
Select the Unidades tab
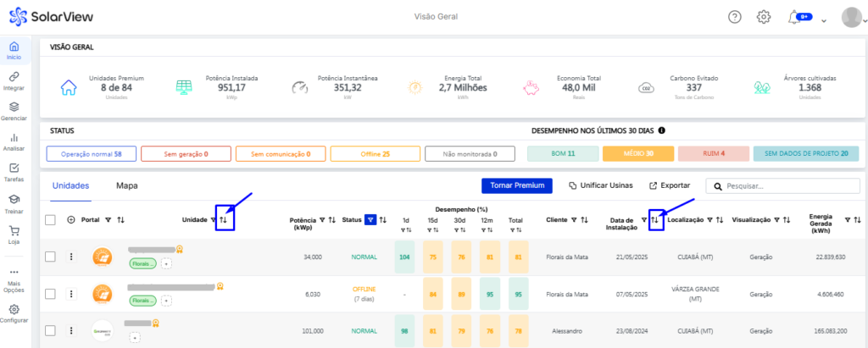pos(71,185)
